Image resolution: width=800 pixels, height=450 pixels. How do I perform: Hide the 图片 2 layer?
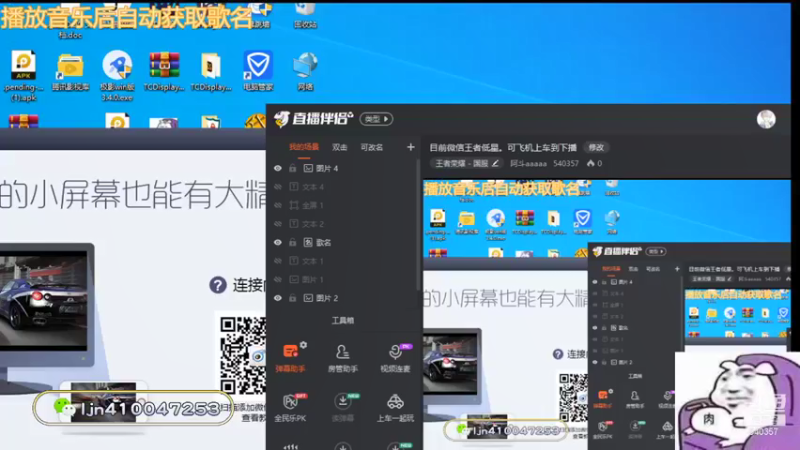(x=278, y=298)
